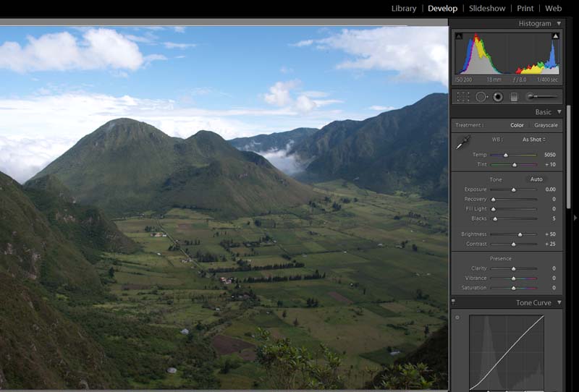Toggle shadow clipping indicator in histogram

(x=459, y=36)
